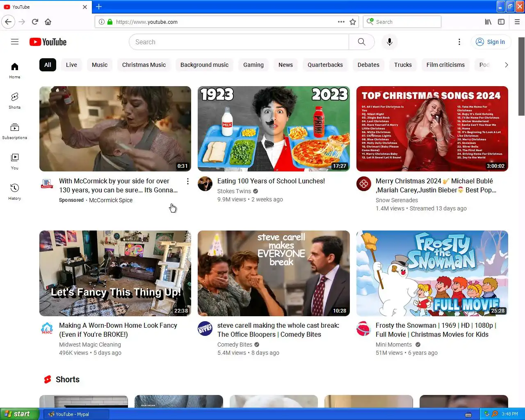Screen dimensions: 525x420
Task: Open the browser application menu
Action: point(517,22)
